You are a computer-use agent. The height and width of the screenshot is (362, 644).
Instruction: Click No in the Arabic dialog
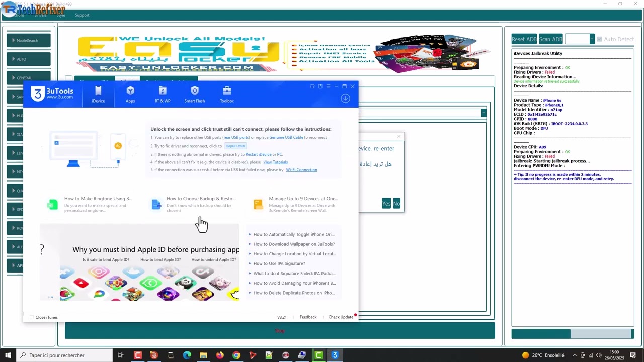pos(396,204)
